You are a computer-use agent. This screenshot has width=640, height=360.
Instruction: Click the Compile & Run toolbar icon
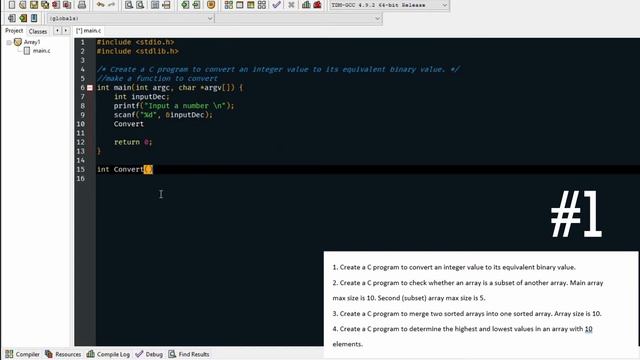click(x=251, y=5)
